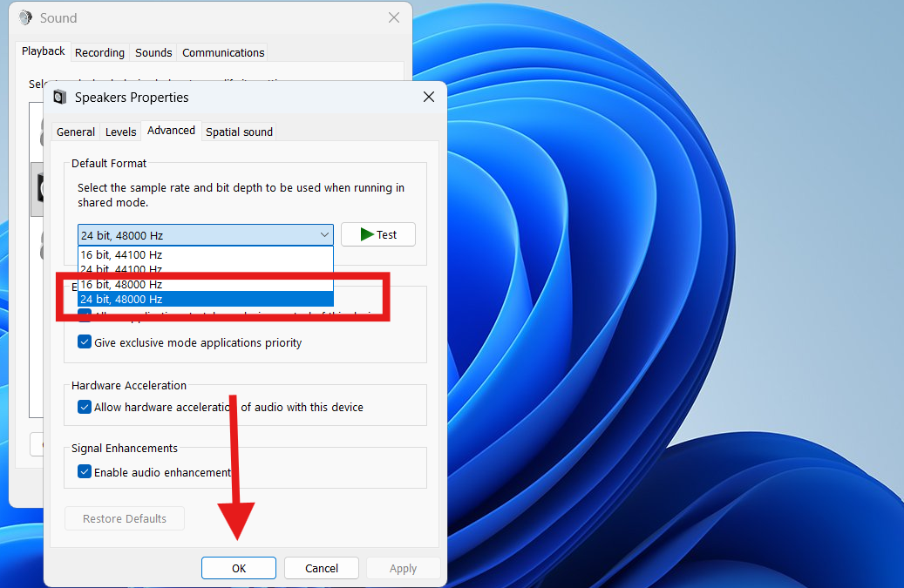Close the Sound window
The image size is (904, 588).
coord(394,17)
